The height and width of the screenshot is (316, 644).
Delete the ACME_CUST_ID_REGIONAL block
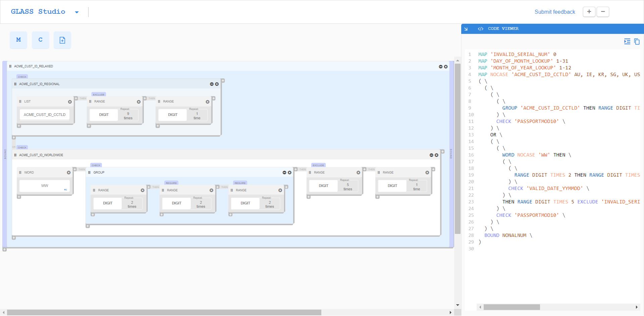click(217, 84)
